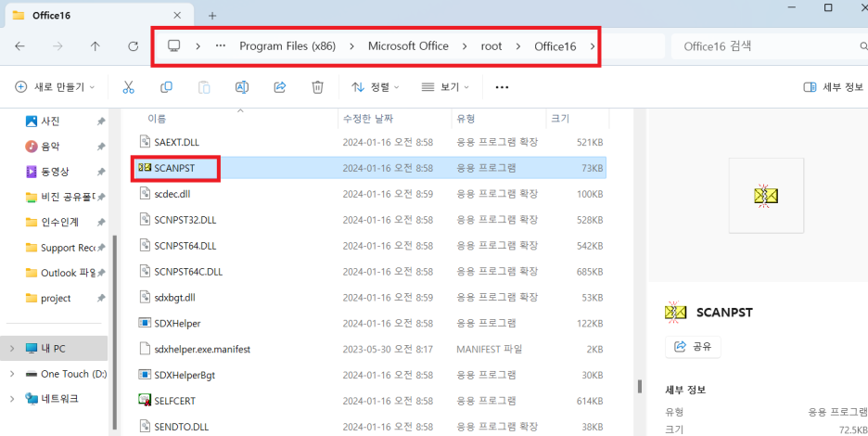This screenshot has height=436, width=868.
Task: Click the SAEXT.DLL file icon
Action: coord(145,142)
